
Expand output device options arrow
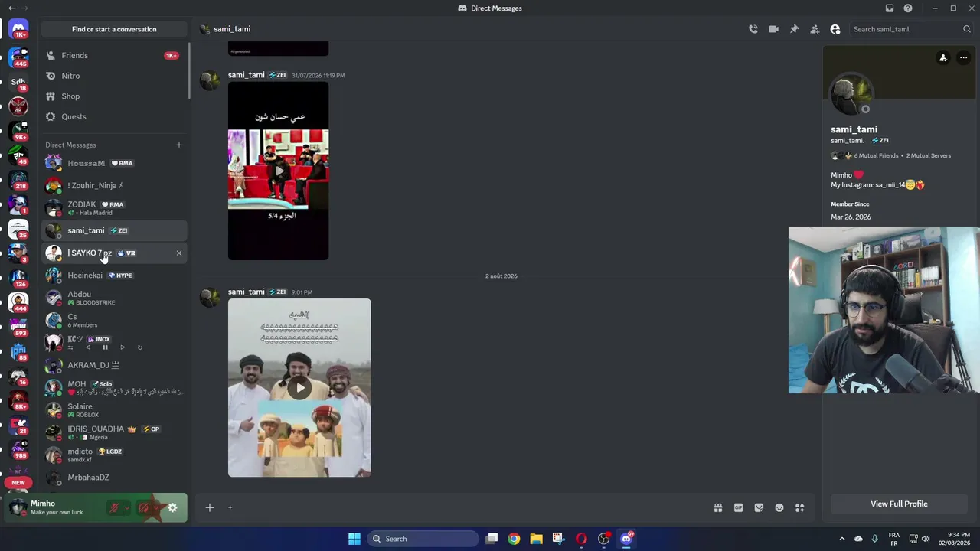pos(155,507)
